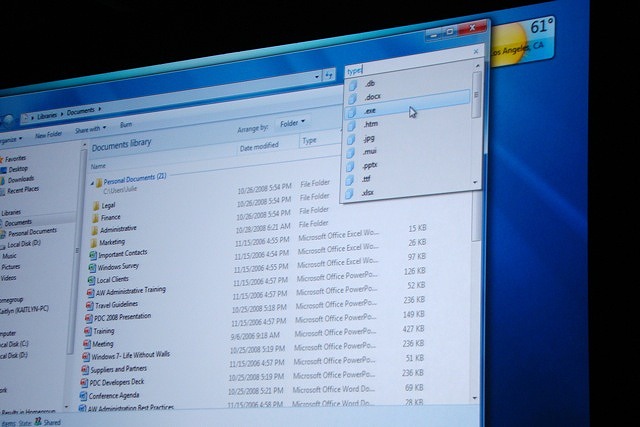This screenshot has width=640, height=427.
Task: Open Favorites in the navigation pane
Action: click(x=16, y=158)
